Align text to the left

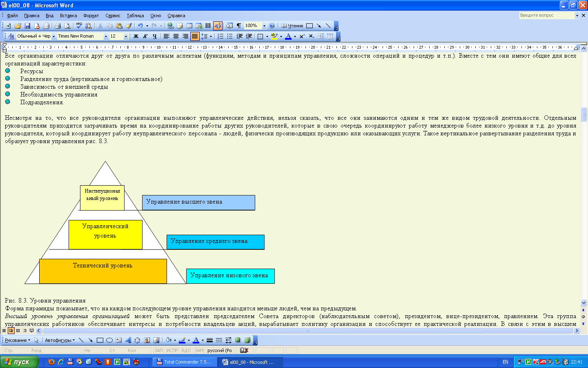(x=167, y=36)
